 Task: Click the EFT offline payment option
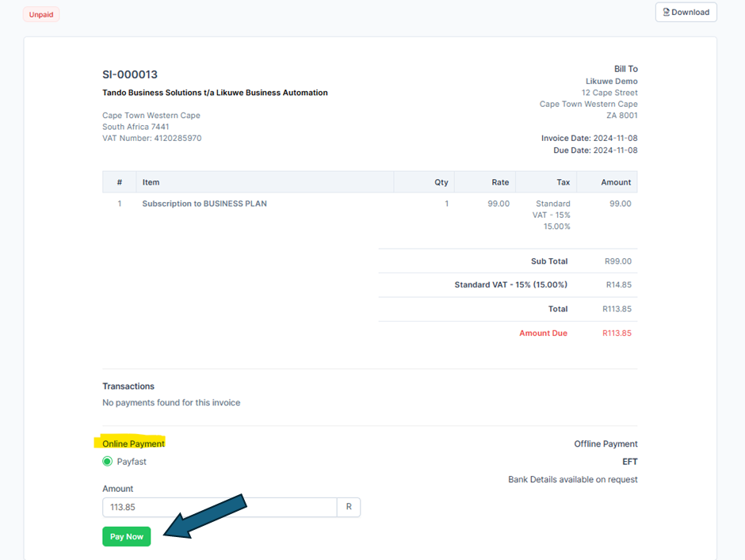(x=629, y=462)
